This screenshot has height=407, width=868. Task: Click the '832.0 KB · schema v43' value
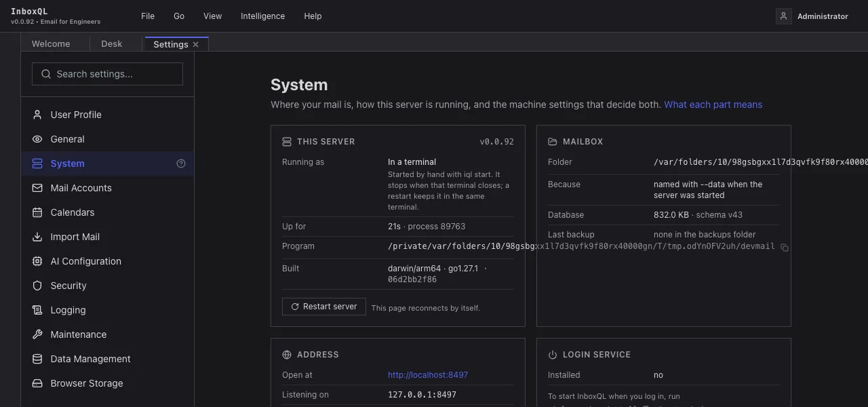pos(698,215)
